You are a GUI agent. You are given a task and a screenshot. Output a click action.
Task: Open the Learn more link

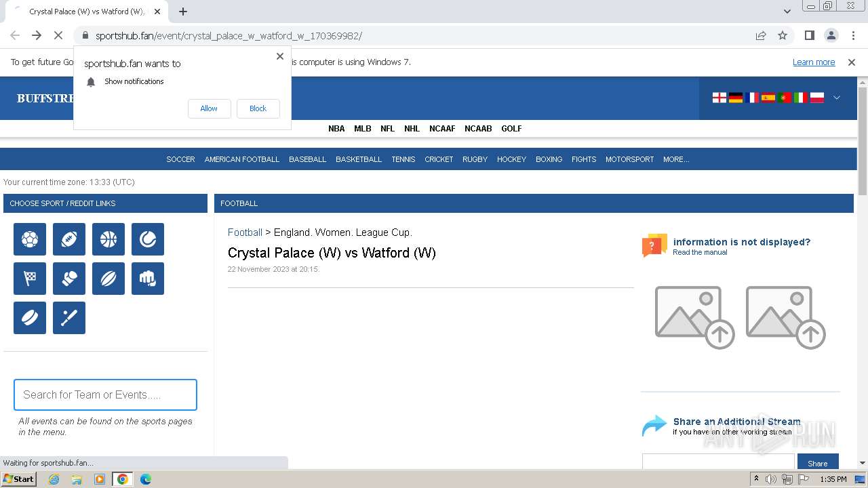814,62
